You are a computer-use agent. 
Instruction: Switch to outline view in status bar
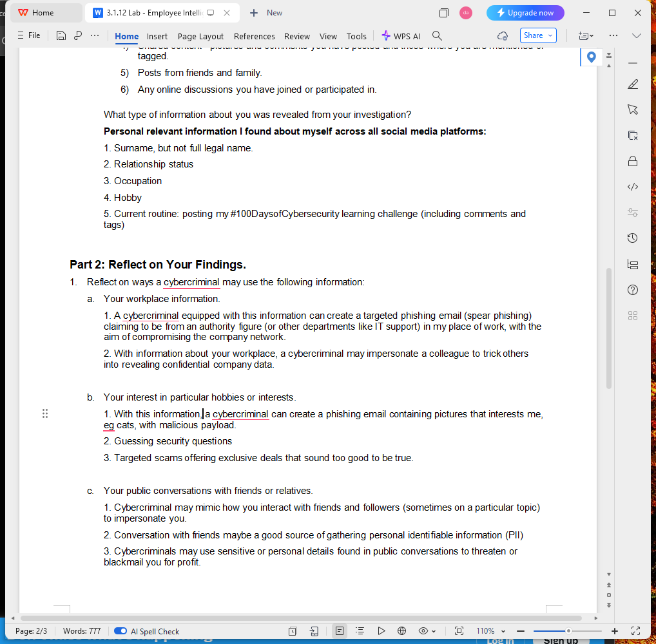tap(360, 631)
